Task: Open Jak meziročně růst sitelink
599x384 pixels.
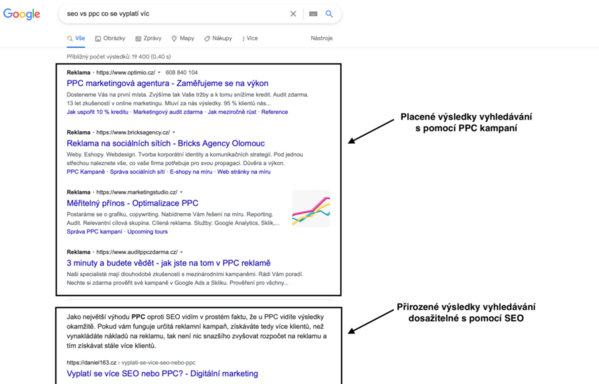Action: click(x=232, y=112)
